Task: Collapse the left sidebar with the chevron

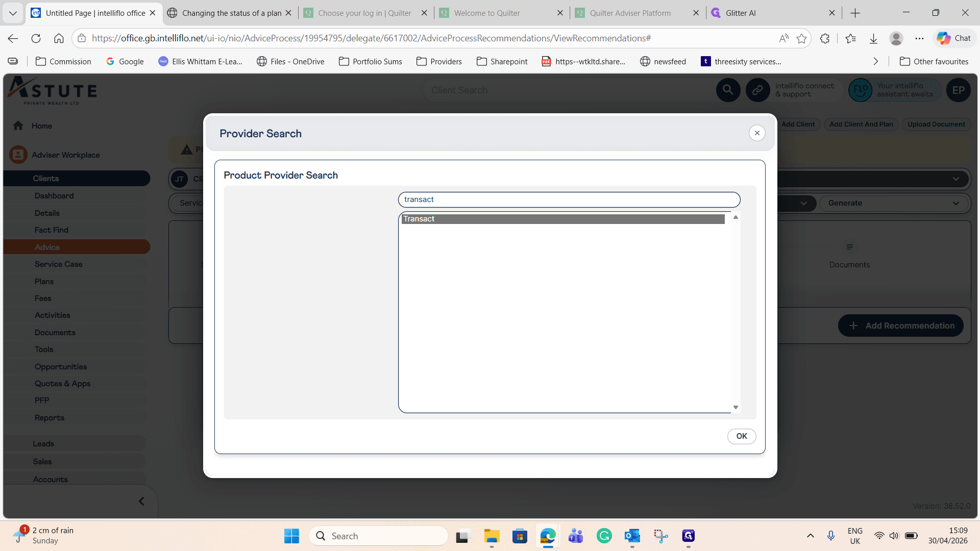Action: [x=141, y=501]
